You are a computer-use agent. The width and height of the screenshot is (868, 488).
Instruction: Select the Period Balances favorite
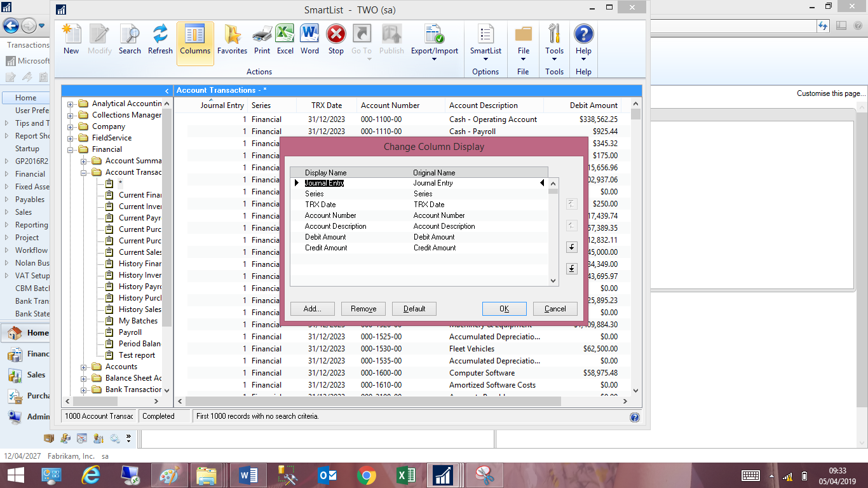pos(139,344)
